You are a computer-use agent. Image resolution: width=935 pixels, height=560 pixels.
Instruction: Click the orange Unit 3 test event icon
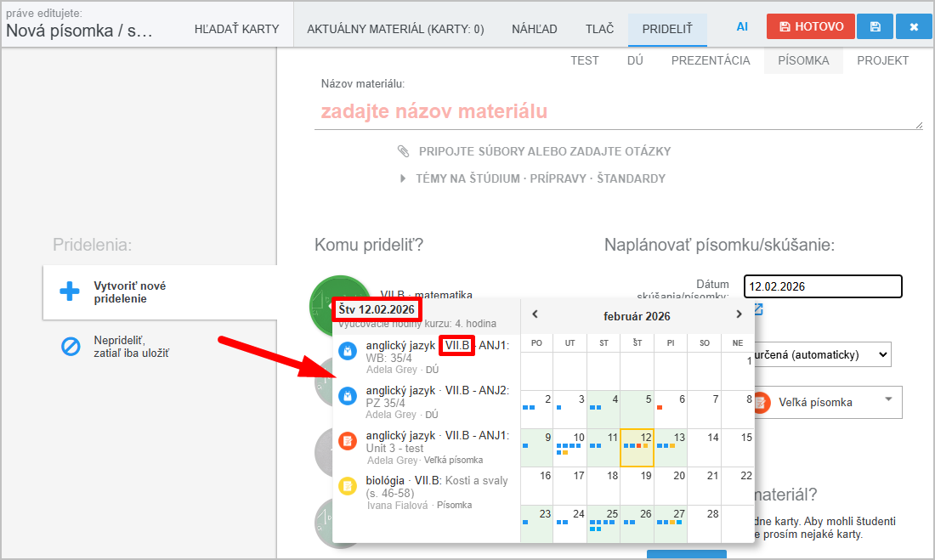(347, 441)
